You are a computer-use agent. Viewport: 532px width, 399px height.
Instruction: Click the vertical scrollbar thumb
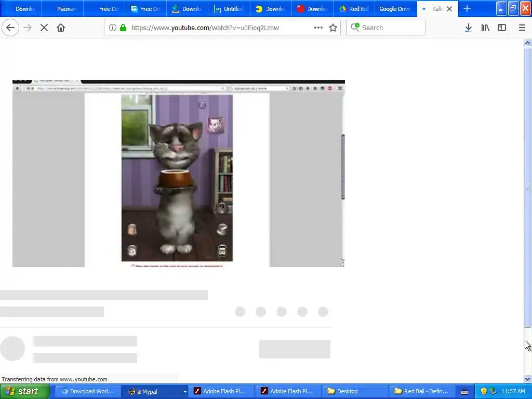527,187
